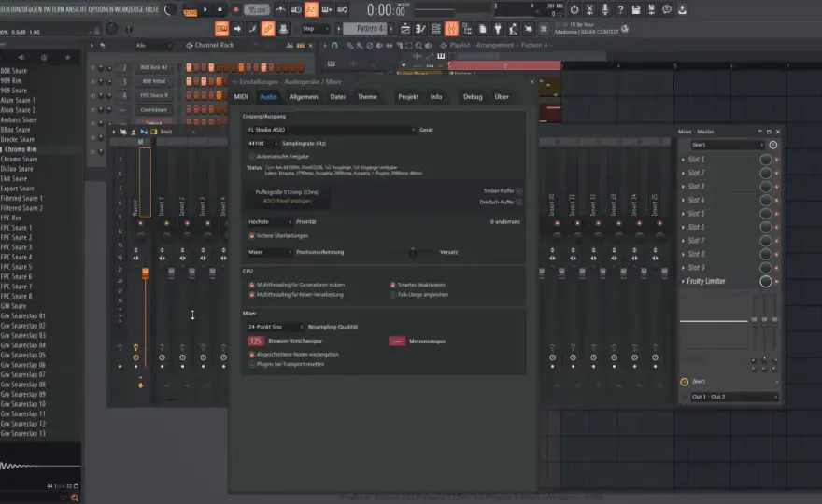Viewport: 822px width, 504px height.
Task: Switch to the Datei settings tab
Action: (337, 97)
